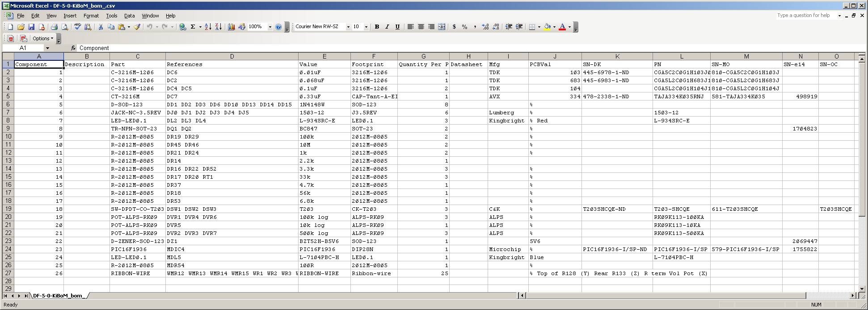Apply yellow fill color to cells
Viewport: 868px width, 310px height.
click(x=547, y=27)
